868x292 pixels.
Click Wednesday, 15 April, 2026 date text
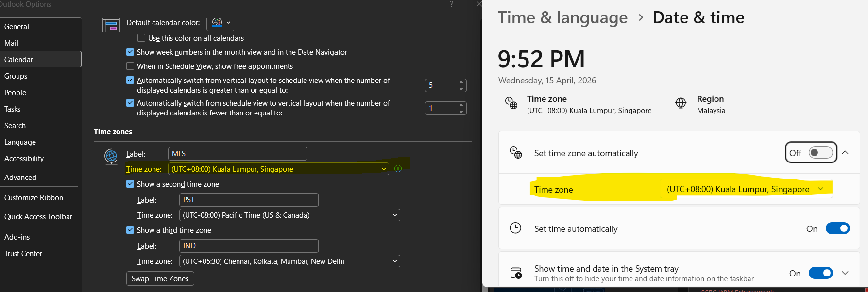pos(547,81)
